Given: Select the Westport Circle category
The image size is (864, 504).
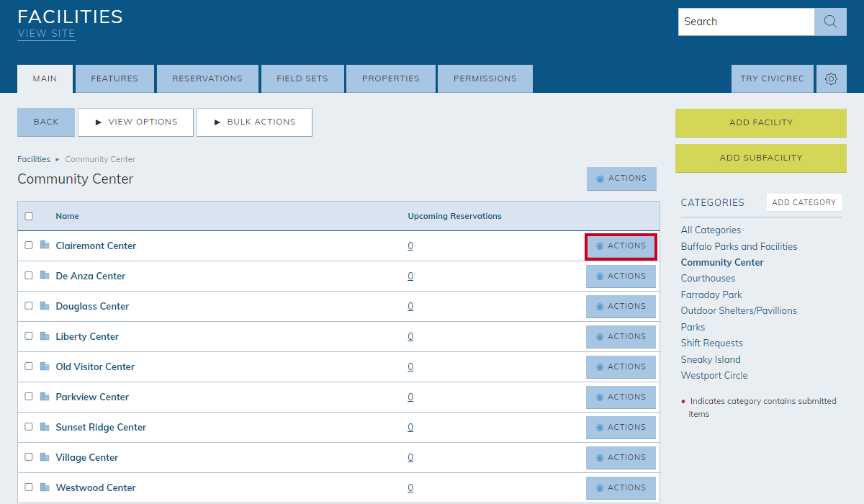Looking at the screenshot, I should click(x=714, y=376).
